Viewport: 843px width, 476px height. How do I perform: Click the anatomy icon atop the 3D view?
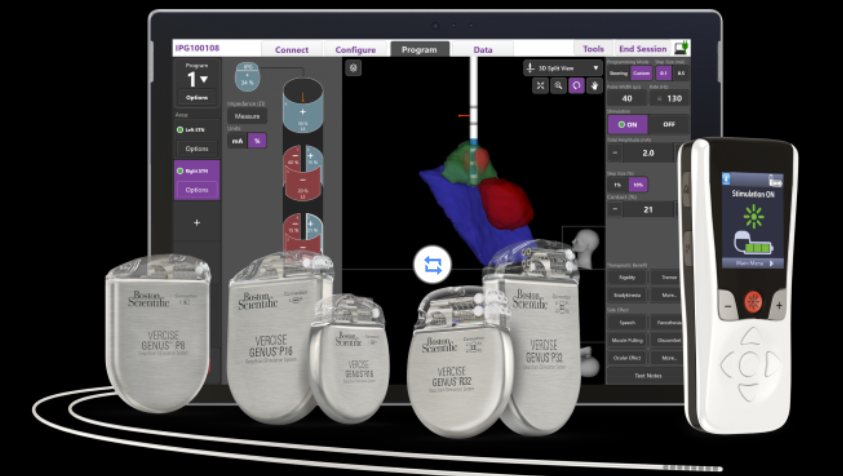pyautogui.click(x=353, y=68)
